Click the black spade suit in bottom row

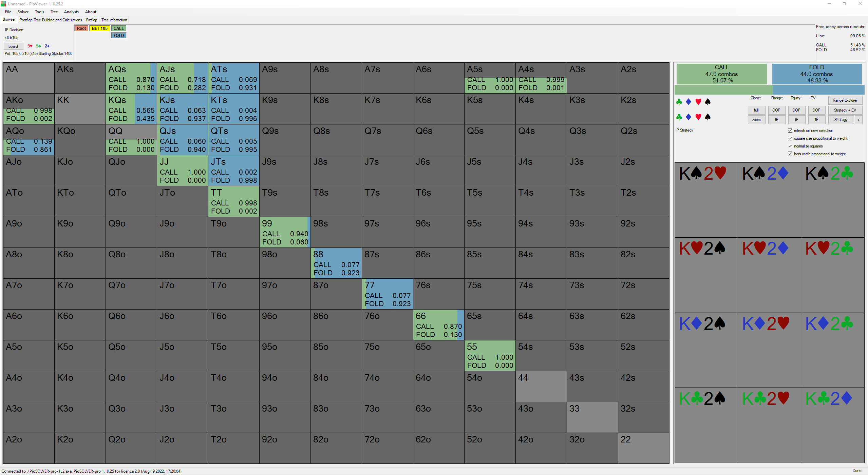(x=707, y=117)
